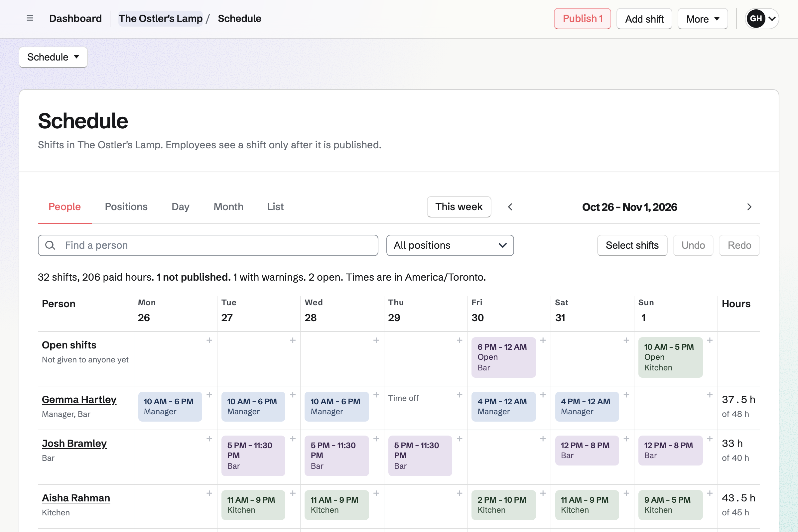Switch to the Month view tab
798x532 pixels.
[228, 206]
